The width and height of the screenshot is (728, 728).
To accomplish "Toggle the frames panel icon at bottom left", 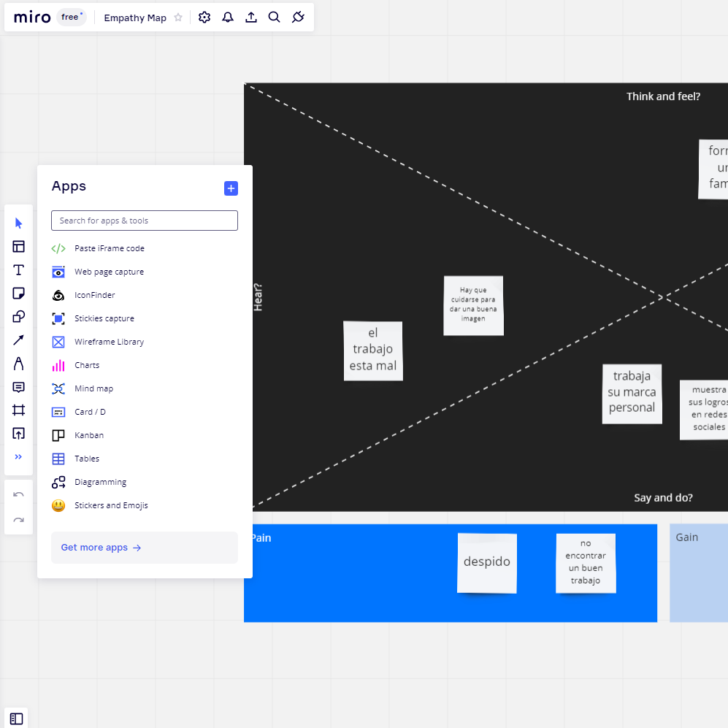I will point(16,719).
